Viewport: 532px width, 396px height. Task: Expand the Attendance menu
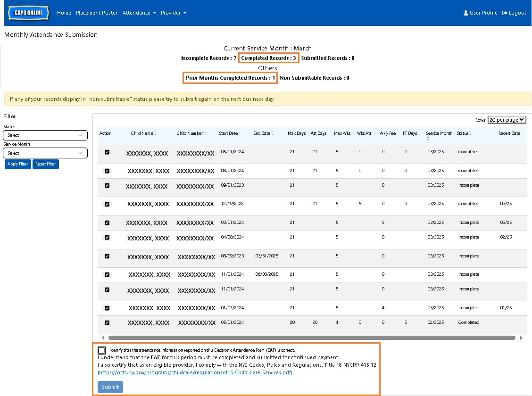[139, 13]
